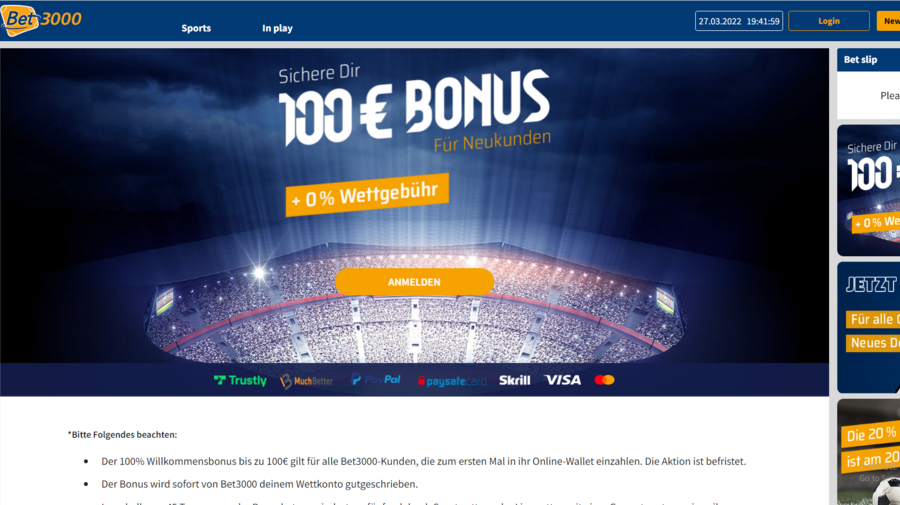Click the Bet3000 logo
This screenshot has width=900, height=505.
click(x=41, y=20)
